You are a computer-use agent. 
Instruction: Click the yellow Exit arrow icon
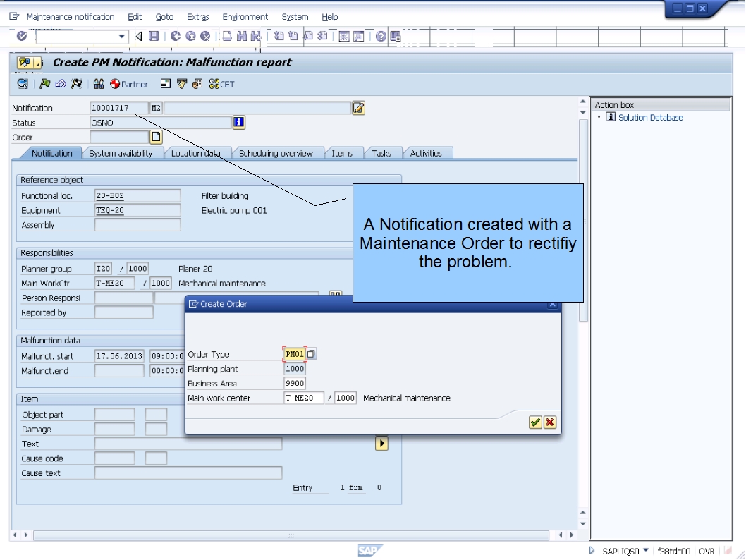tap(191, 36)
